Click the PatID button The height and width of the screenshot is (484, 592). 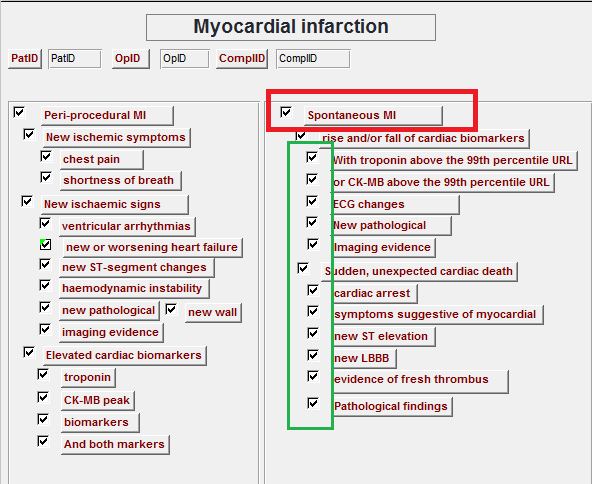coord(25,59)
